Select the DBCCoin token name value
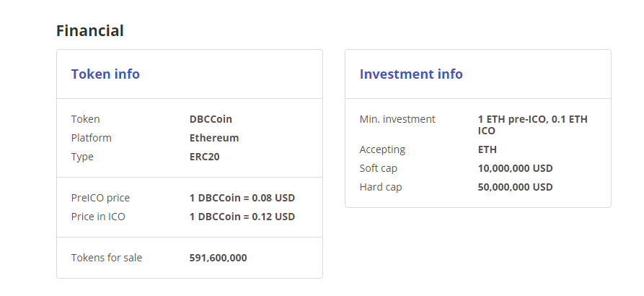The image size is (644, 296). [x=211, y=119]
